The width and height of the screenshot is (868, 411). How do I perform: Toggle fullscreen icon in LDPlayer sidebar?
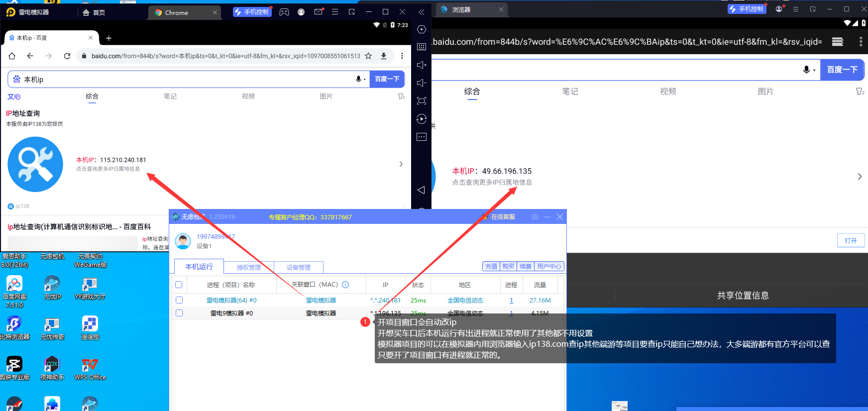click(x=422, y=101)
